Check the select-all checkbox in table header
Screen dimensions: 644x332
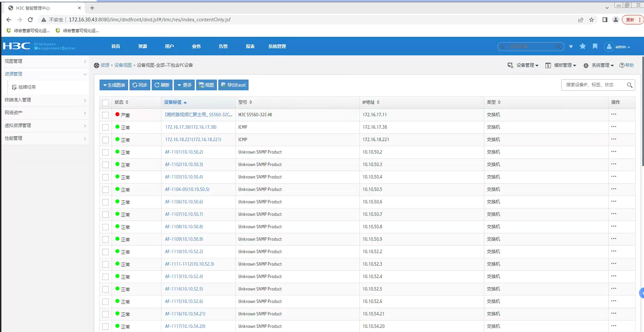point(105,103)
